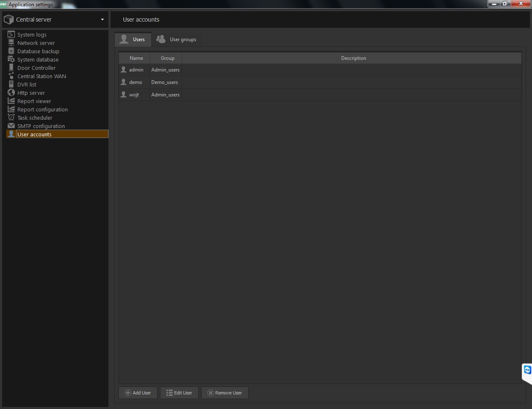Viewport: 532px width, 409px height.
Task: Select the Users tab
Action: point(133,39)
